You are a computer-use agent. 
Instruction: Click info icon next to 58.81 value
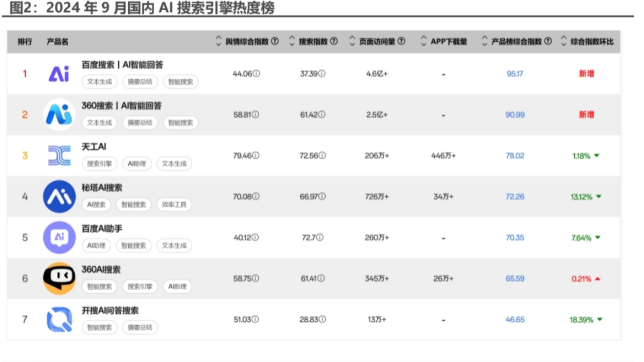click(x=256, y=115)
